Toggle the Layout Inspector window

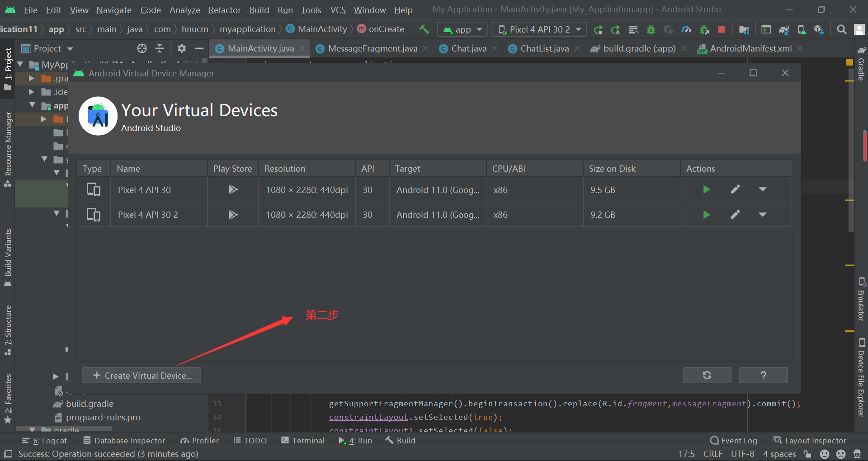[x=810, y=441]
